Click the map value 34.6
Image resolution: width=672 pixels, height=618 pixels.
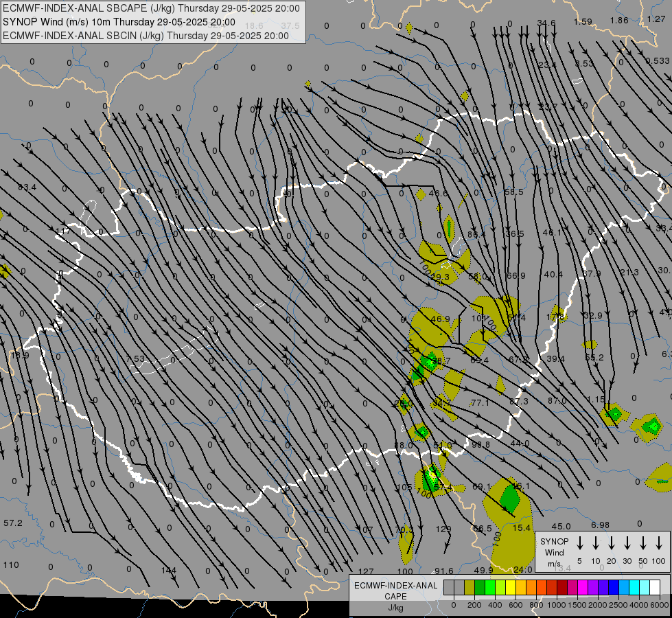[x=546, y=23]
